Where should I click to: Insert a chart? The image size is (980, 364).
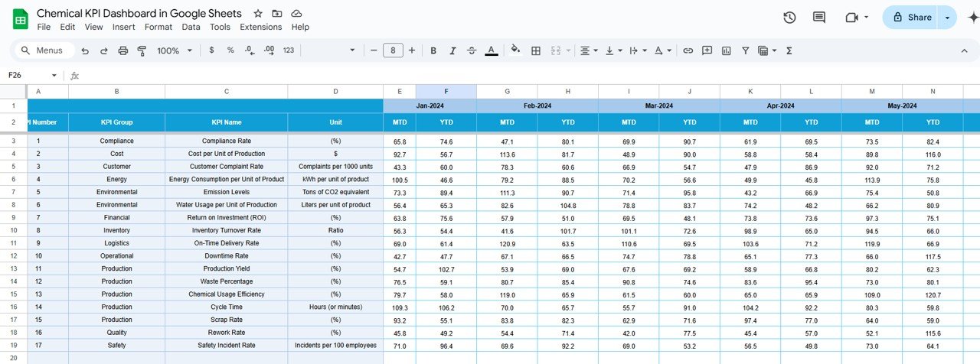(x=726, y=50)
